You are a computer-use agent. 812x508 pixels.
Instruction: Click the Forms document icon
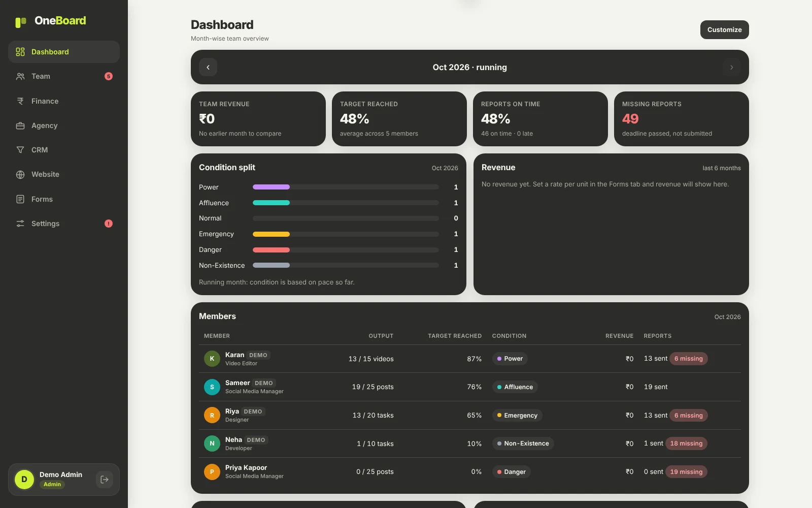(20, 199)
